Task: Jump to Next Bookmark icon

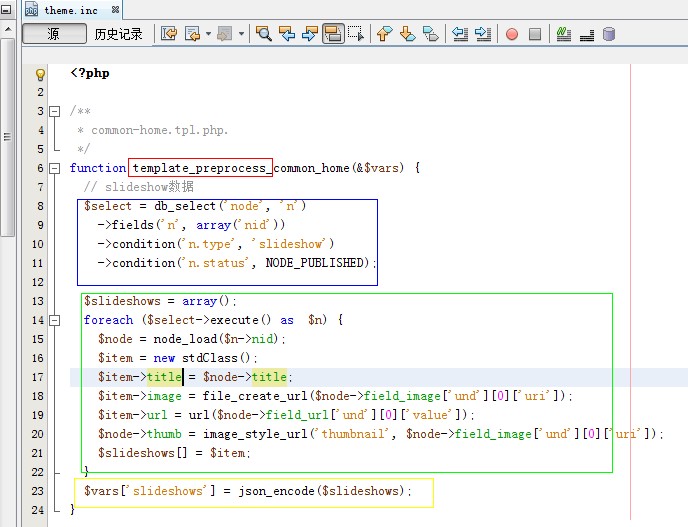Action: 408,34
